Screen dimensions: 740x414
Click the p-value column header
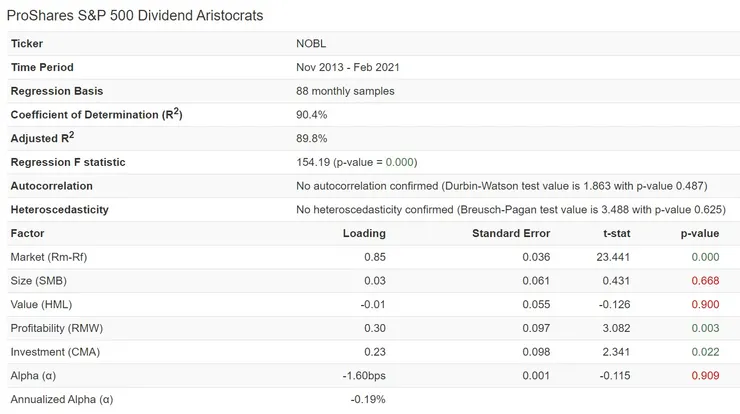(699, 233)
